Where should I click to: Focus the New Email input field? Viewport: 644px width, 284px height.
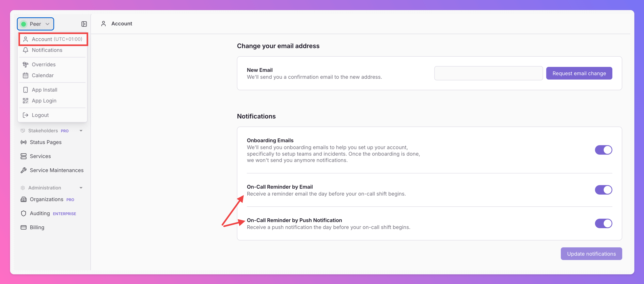tap(488, 73)
